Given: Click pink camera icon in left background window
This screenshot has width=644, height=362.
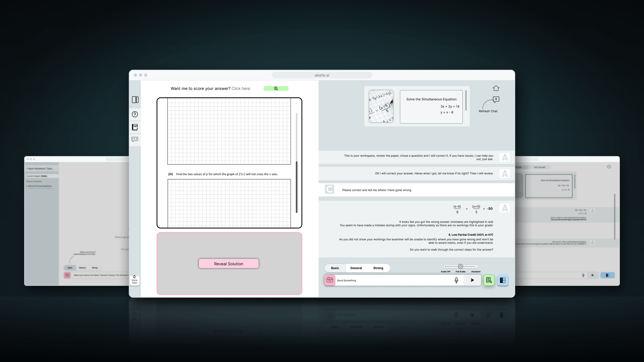Looking at the screenshot, I should tap(67, 275).
